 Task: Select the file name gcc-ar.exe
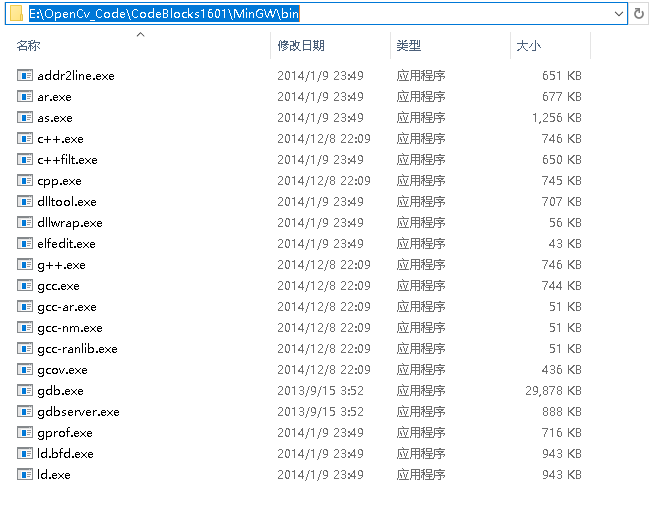point(67,307)
